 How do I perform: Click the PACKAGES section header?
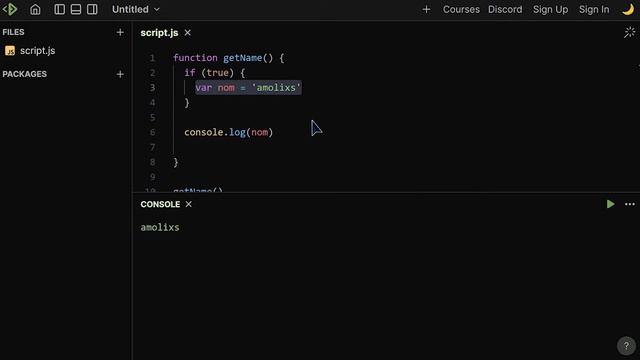(x=24, y=74)
